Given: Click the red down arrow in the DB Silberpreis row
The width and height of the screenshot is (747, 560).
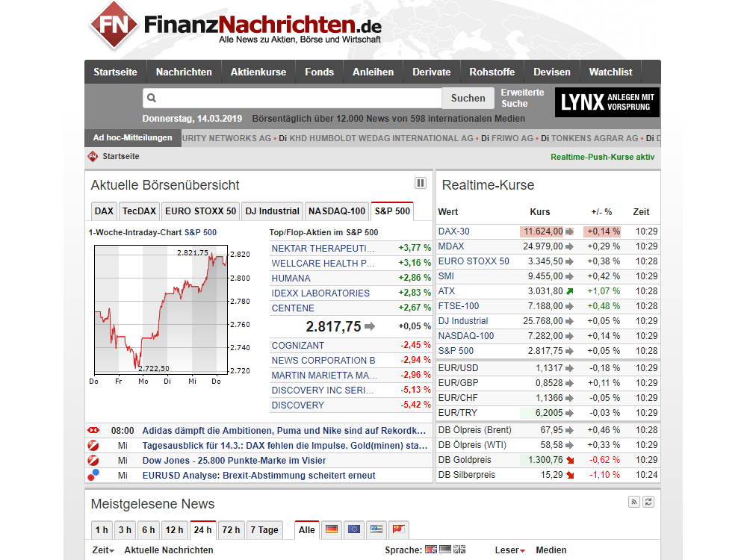Looking at the screenshot, I should [x=570, y=475].
